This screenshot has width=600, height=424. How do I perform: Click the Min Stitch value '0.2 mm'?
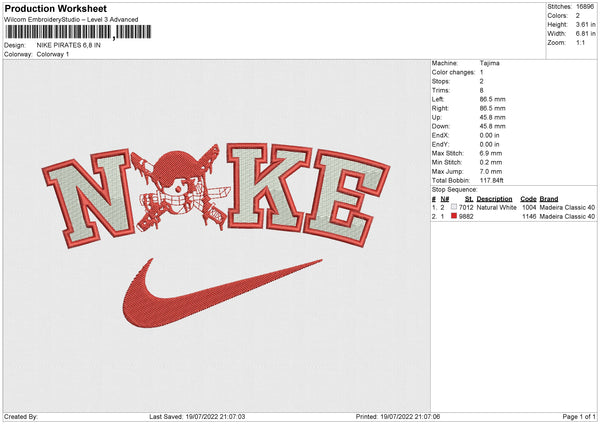491,162
